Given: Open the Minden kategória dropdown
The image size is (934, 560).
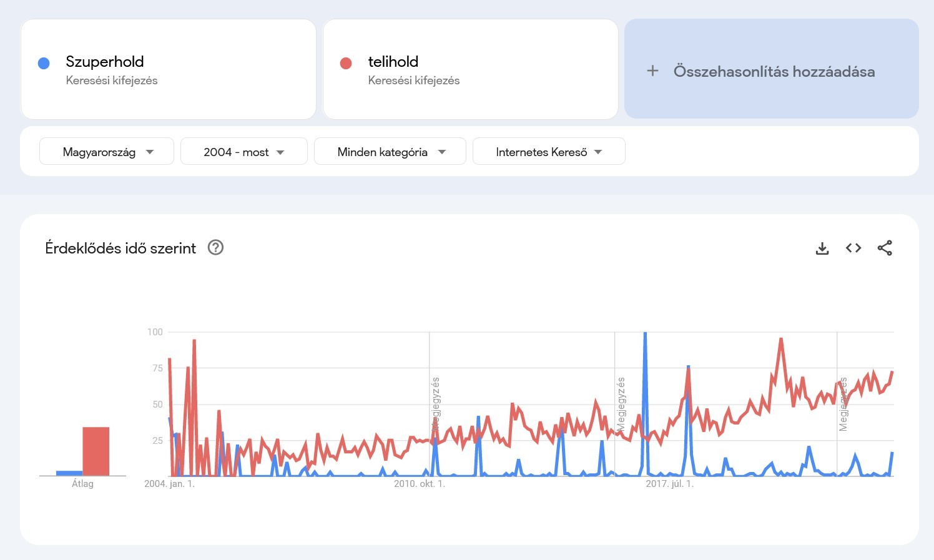Looking at the screenshot, I should tap(390, 152).
